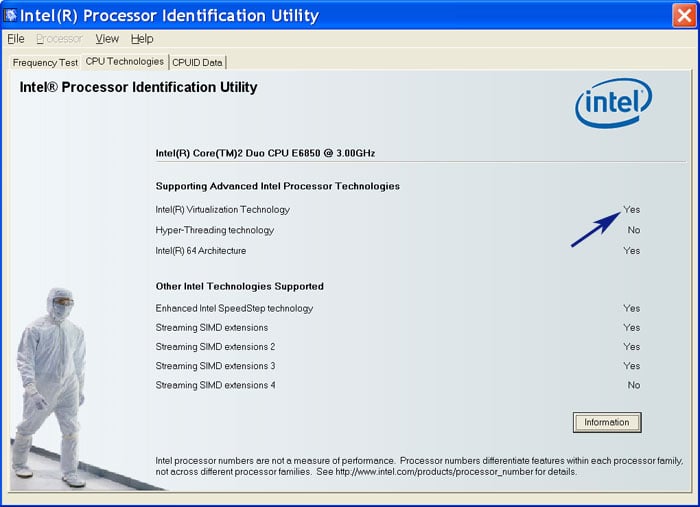Image resolution: width=700 pixels, height=507 pixels.
Task: Click the Supporting Advanced Intel Processor Technologies heading
Action: (278, 186)
